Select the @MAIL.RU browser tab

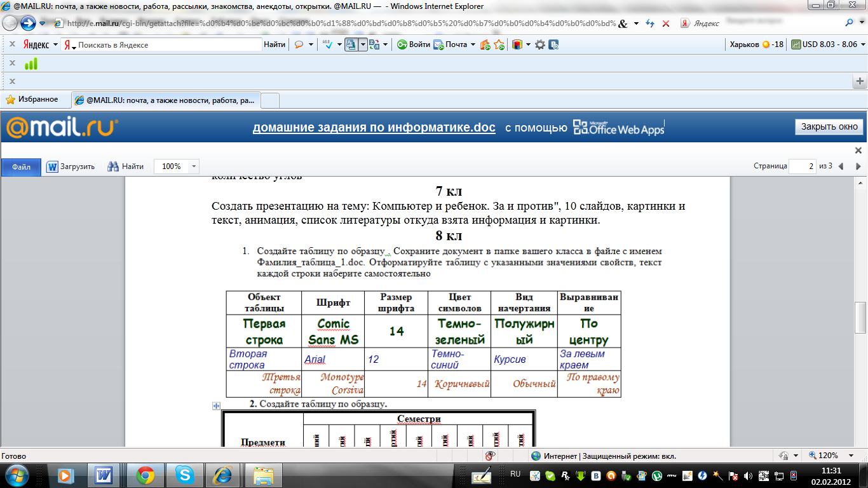[x=165, y=100]
